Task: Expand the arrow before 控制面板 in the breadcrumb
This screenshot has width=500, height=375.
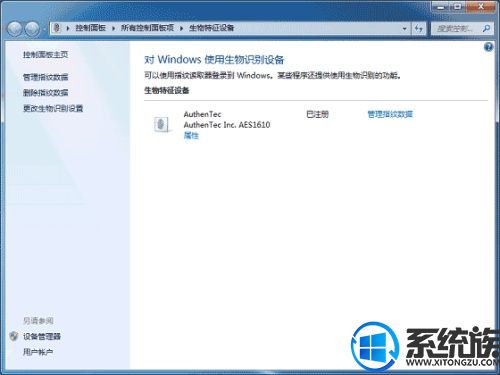Action: 68,28
